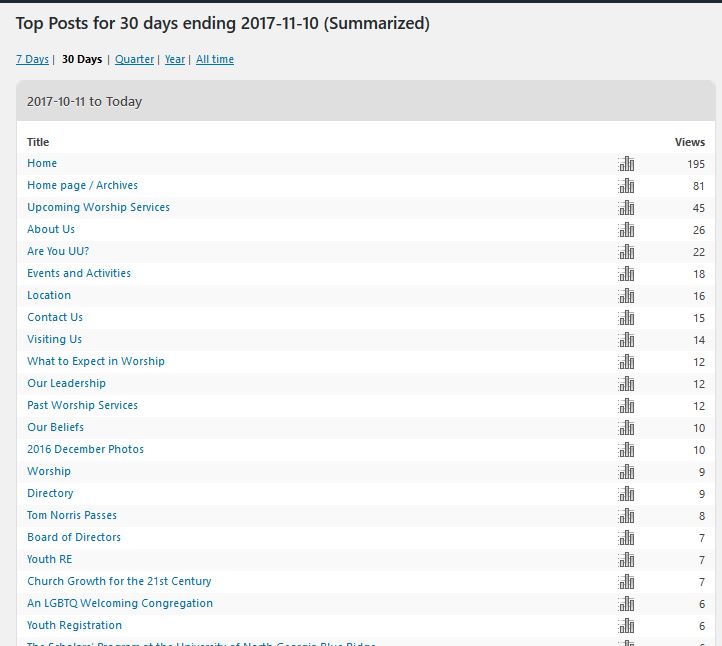Open Youth RE chart icon
This screenshot has width=722, height=646.
pyautogui.click(x=626, y=560)
